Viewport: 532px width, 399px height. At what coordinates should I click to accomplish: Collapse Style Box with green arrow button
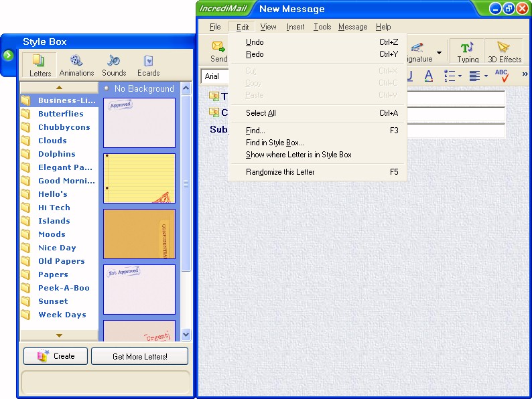[8, 55]
